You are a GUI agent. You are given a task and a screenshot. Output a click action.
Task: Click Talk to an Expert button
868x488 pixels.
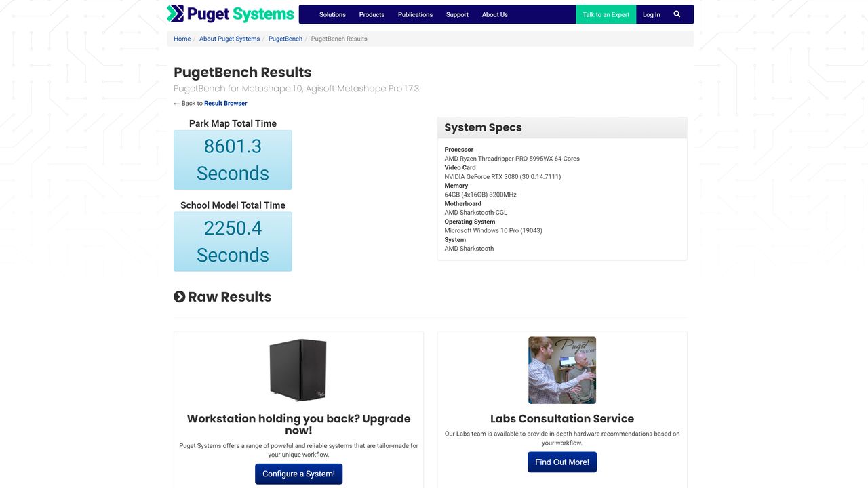(x=606, y=14)
